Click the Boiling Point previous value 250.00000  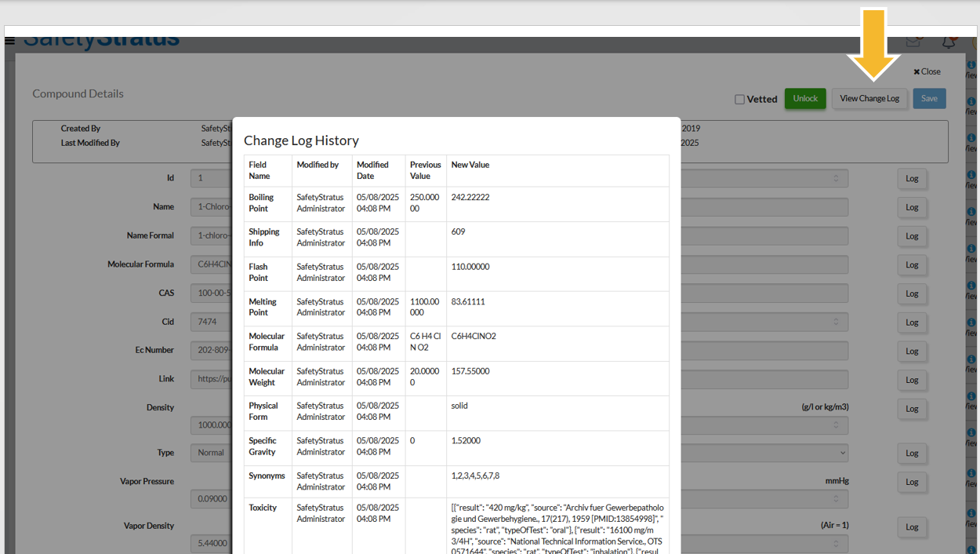pos(425,203)
